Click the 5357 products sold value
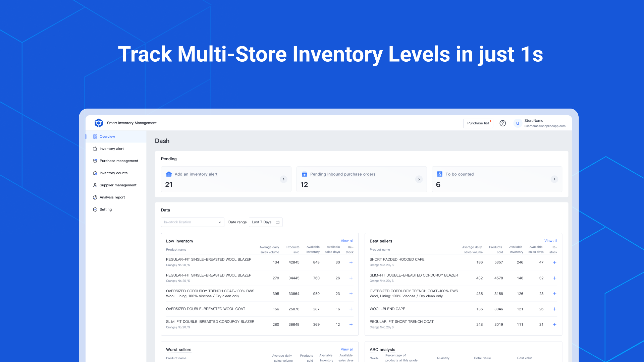This screenshot has height=362, width=644. pos(498,262)
